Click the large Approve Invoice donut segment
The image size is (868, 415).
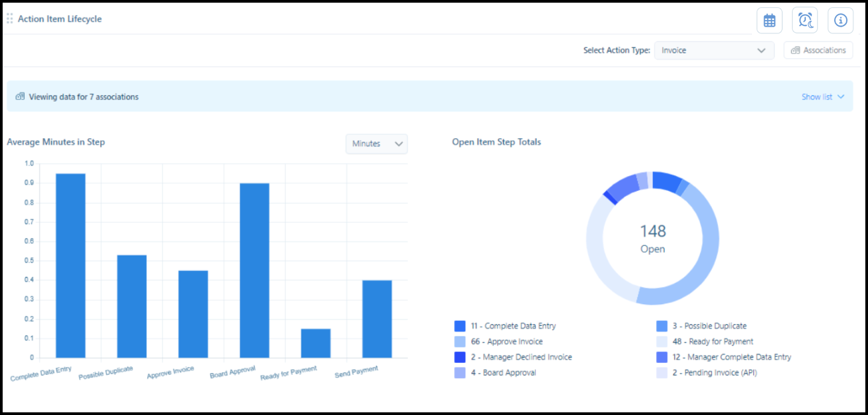coord(709,248)
